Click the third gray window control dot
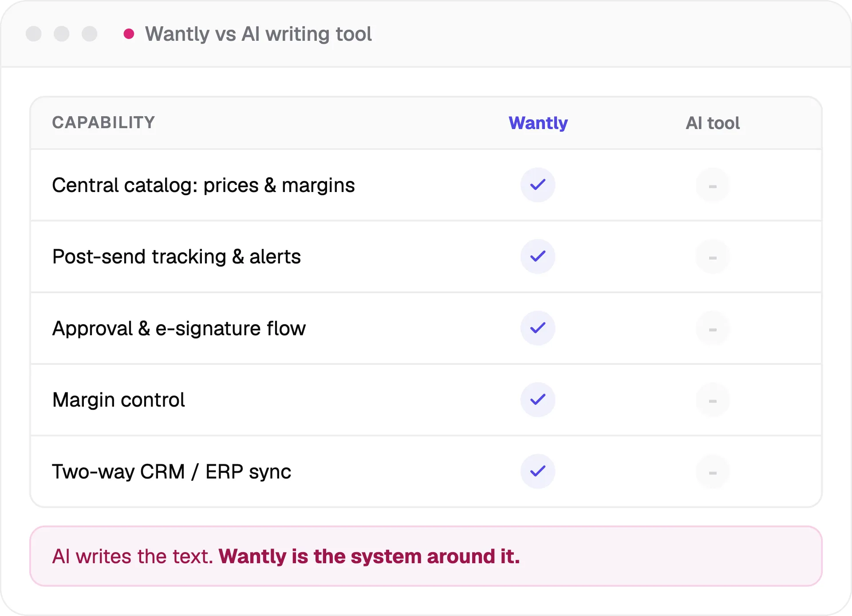This screenshot has width=852, height=616. [90, 34]
